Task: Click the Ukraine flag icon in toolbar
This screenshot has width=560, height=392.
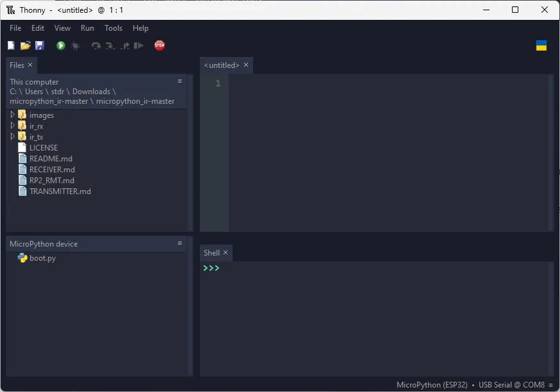Action: (x=541, y=45)
